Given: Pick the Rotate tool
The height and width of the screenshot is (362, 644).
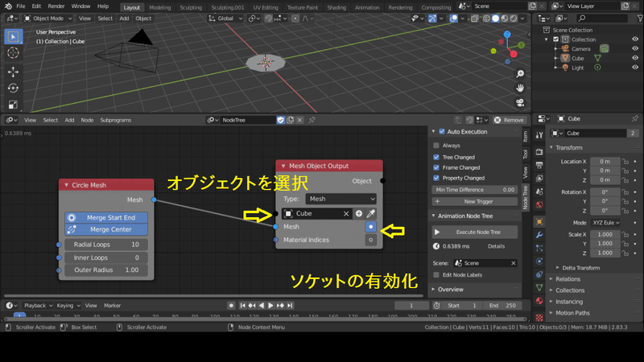Looking at the screenshot, I should pos(13,88).
